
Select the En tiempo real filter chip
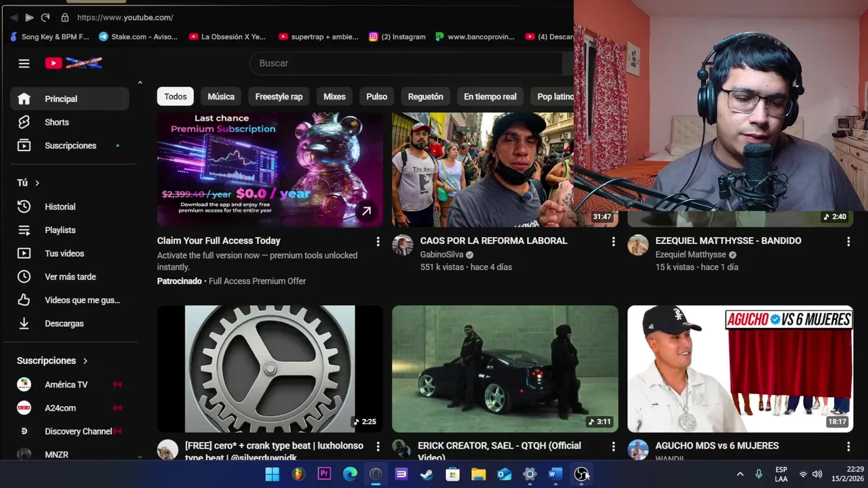pos(490,97)
